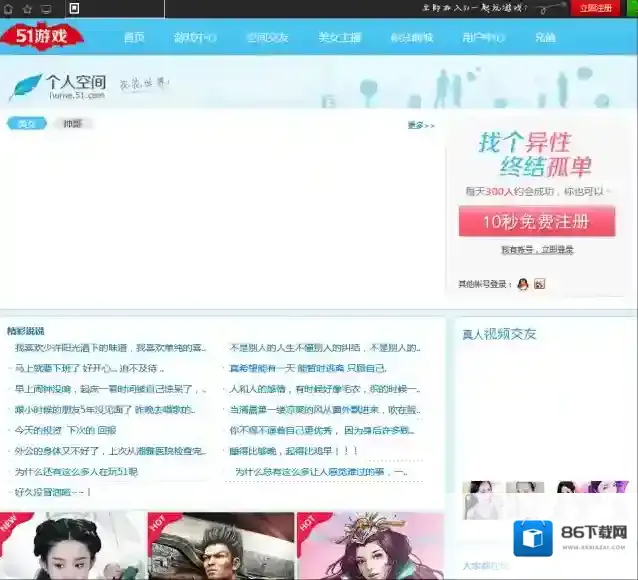
Task: Open the 空间交友 navigation item
Action: [267, 37]
